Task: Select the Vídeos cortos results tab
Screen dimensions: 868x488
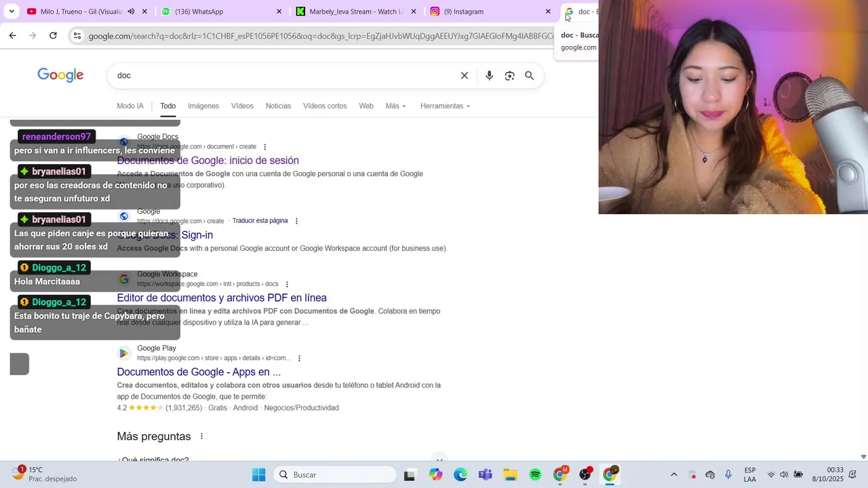Action: (325, 106)
